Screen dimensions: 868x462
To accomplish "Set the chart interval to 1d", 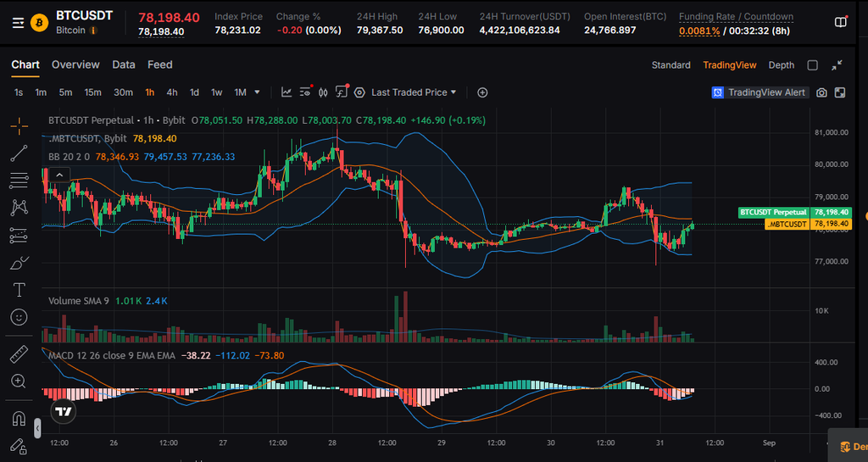I will (194, 92).
